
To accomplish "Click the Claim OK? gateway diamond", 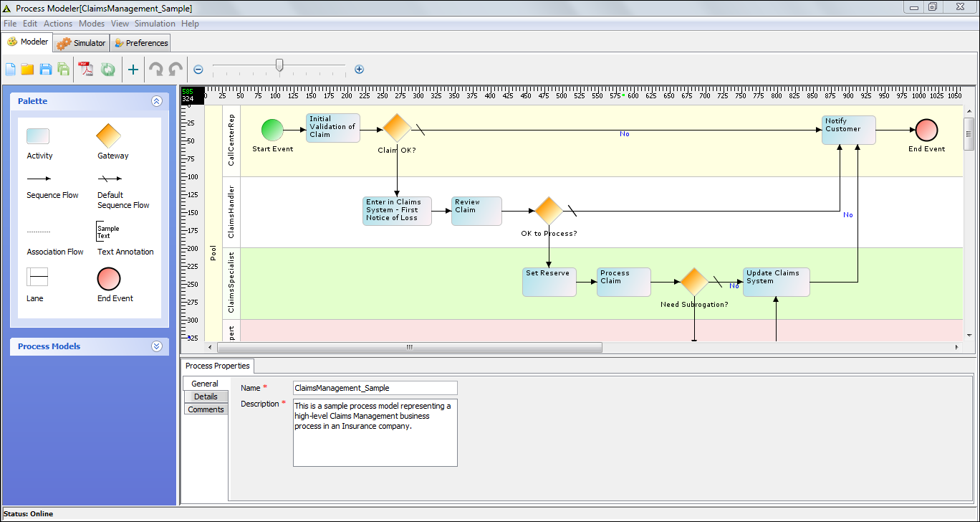I will [397, 128].
